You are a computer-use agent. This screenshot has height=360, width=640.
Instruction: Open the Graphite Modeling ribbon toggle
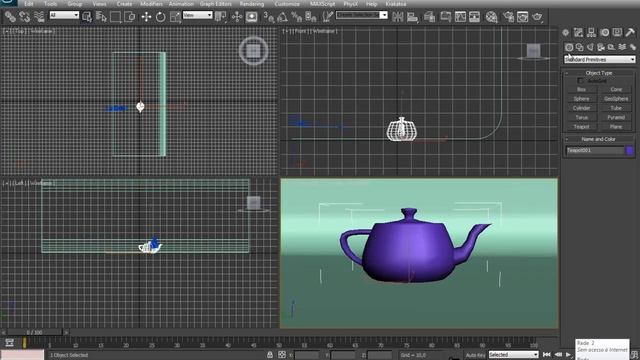point(446,17)
